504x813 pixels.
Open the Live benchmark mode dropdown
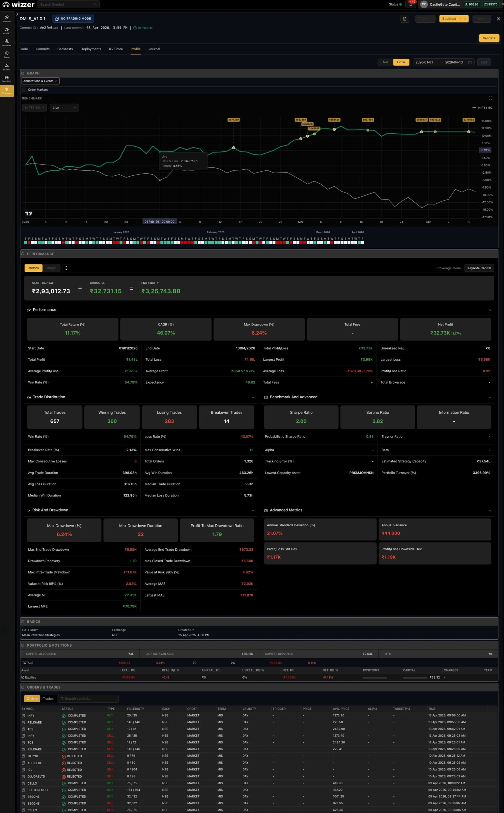pyautogui.click(x=64, y=108)
